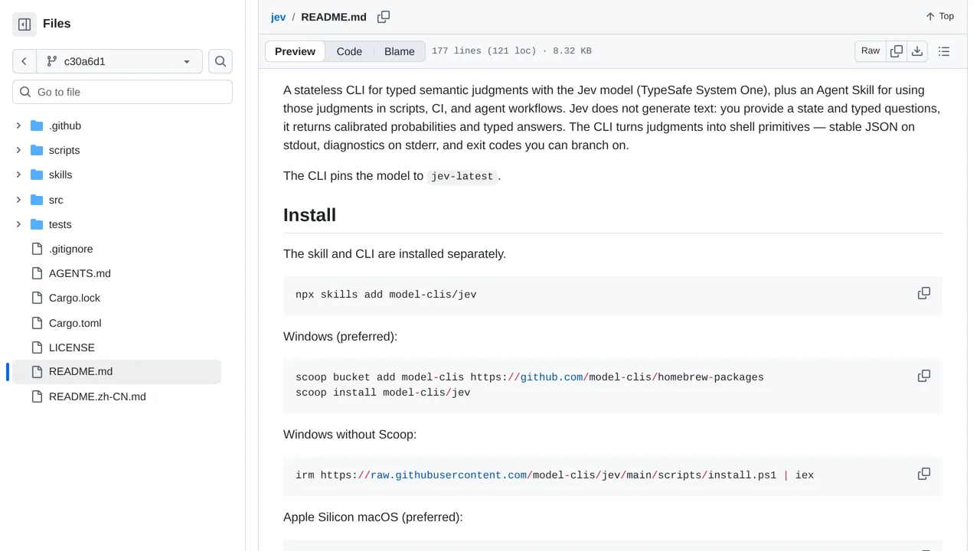Click the file icon beside AGENTS.md
This screenshot has width=980, height=551.
tap(37, 273)
